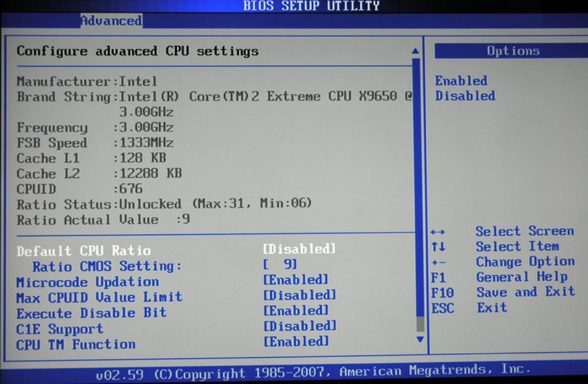Click Configure advanced CPU settings heading
Screen dimensions: 588x384
point(137,51)
